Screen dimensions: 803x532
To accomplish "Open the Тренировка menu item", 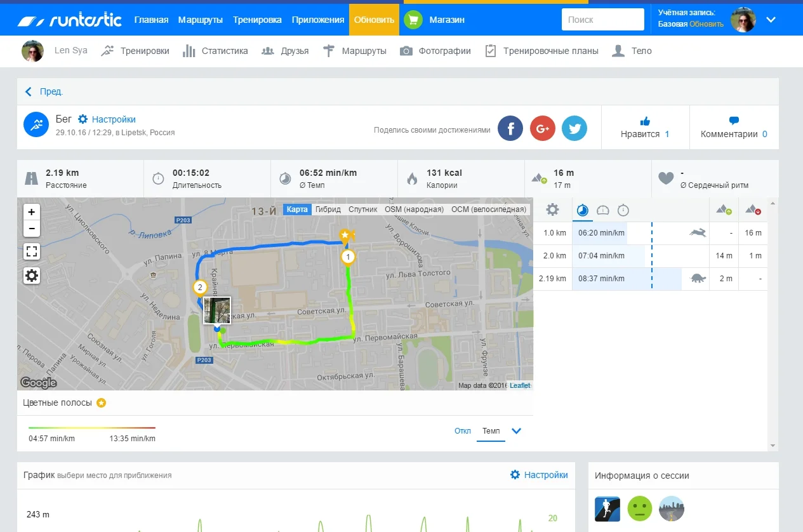I will 257,20.
